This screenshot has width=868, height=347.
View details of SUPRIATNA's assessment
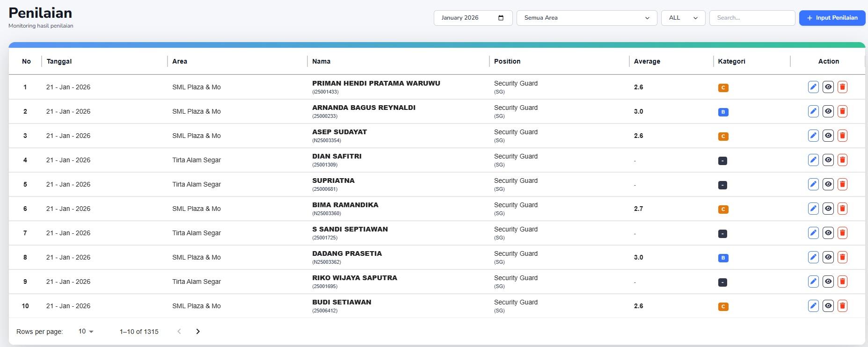tap(828, 184)
